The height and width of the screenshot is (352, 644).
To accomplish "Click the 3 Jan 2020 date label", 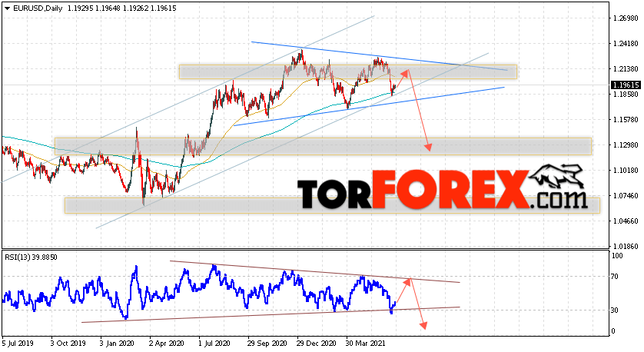I will [x=117, y=344].
